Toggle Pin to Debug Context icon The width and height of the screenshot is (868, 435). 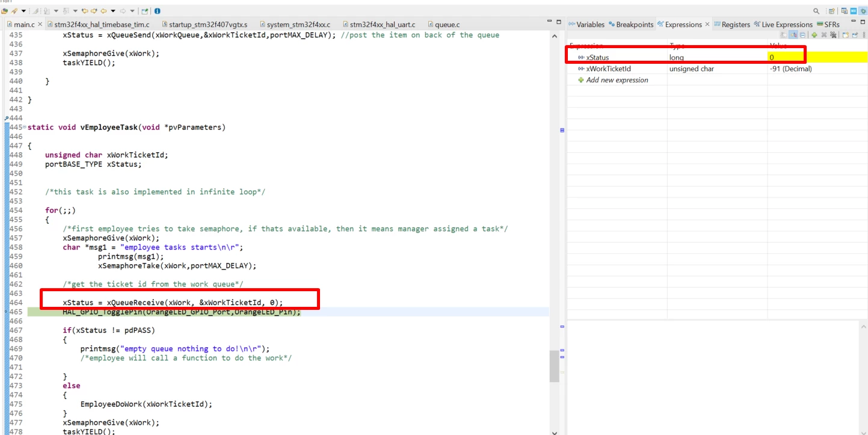tap(855, 35)
